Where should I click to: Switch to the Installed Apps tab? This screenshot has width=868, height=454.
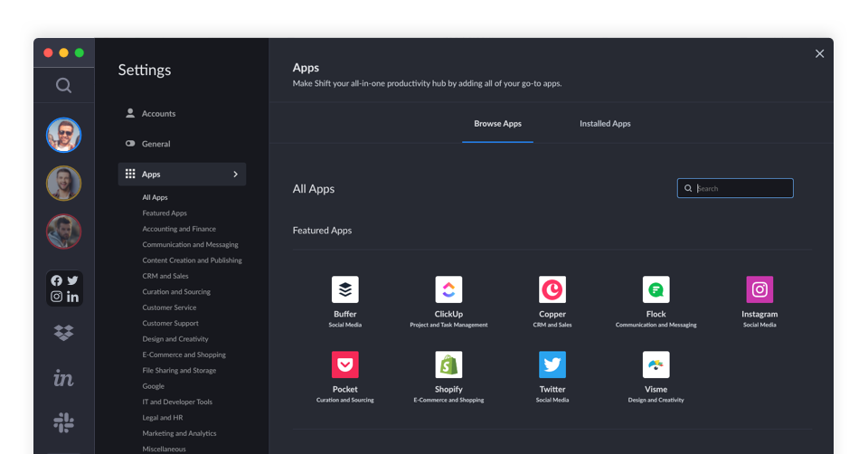click(x=605, y=124)
